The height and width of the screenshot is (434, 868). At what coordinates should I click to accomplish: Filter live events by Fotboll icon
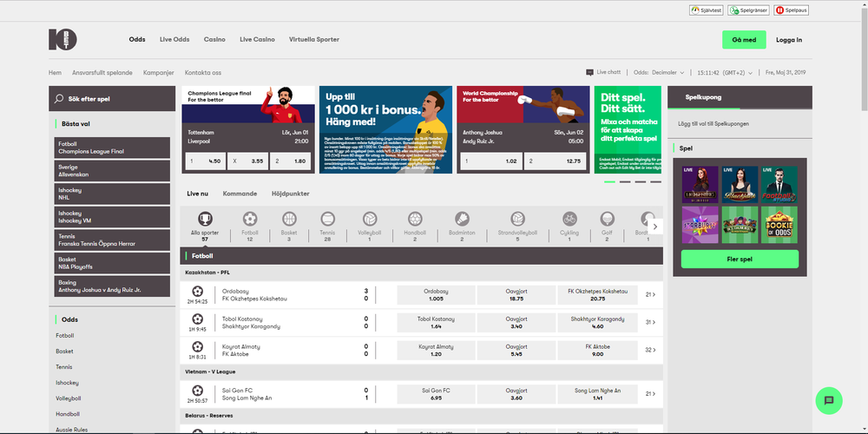tap(250, 219)
